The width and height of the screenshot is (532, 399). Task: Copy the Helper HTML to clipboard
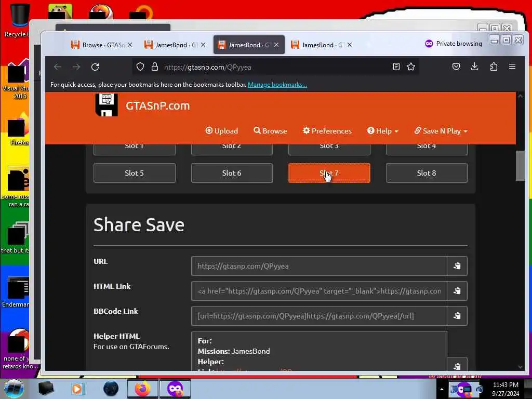click(457, 366)
